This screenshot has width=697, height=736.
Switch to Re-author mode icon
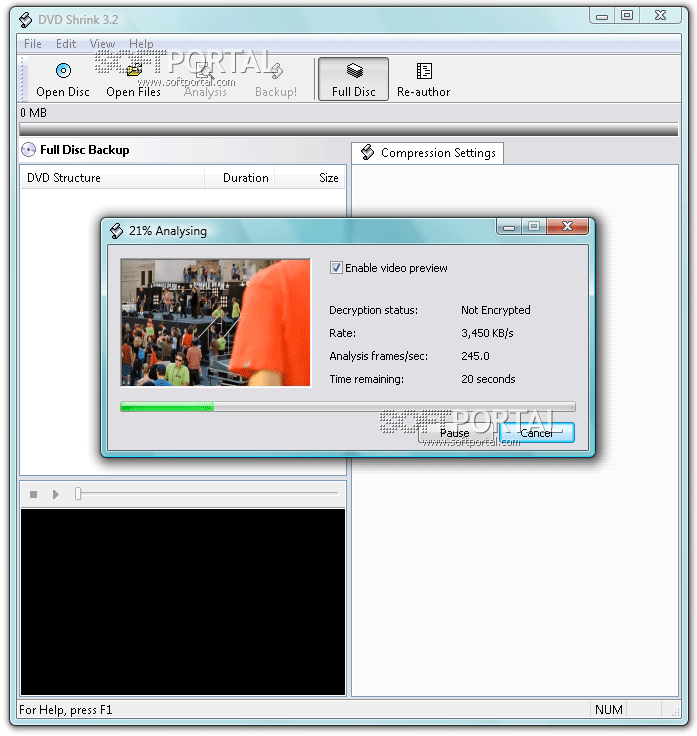(423, 71)
